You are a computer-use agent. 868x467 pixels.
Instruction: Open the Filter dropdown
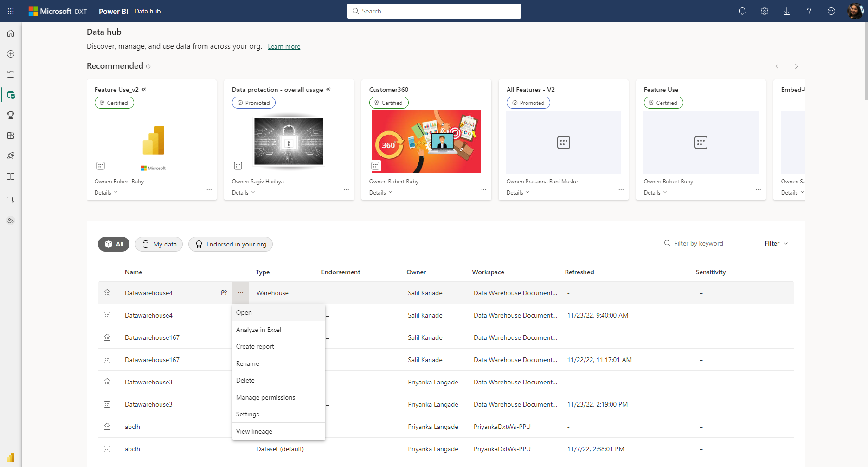(x=771, y=243)
